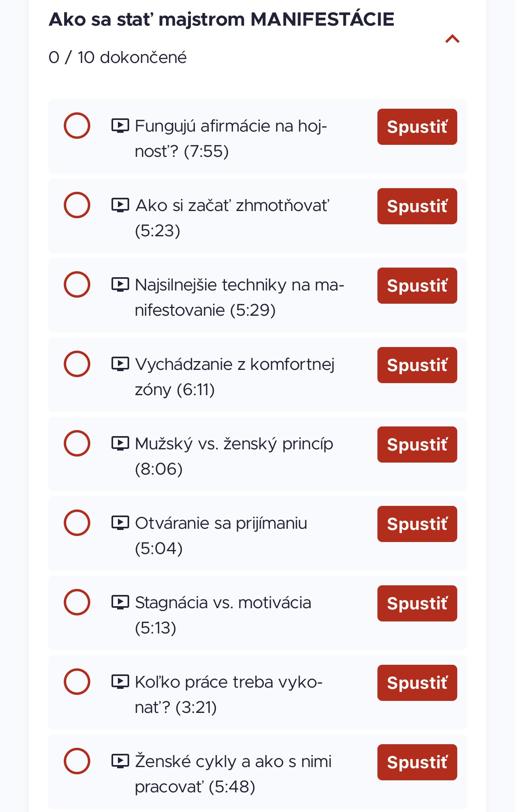
Task: Collapse the Ako sa stať majstrom MANIFESTÁCIE heading
Action: tap(221, 19)
